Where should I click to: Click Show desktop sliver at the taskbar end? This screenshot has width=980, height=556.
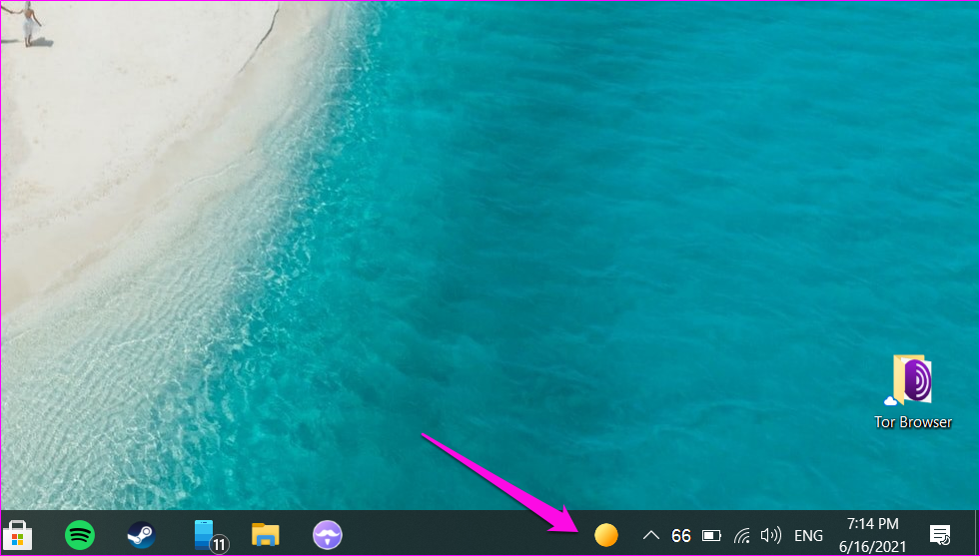[976, 533]
